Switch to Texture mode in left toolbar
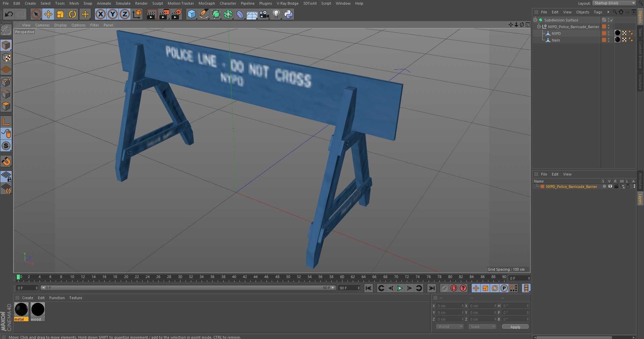The image size is (644, 339). tap(6, 58)
